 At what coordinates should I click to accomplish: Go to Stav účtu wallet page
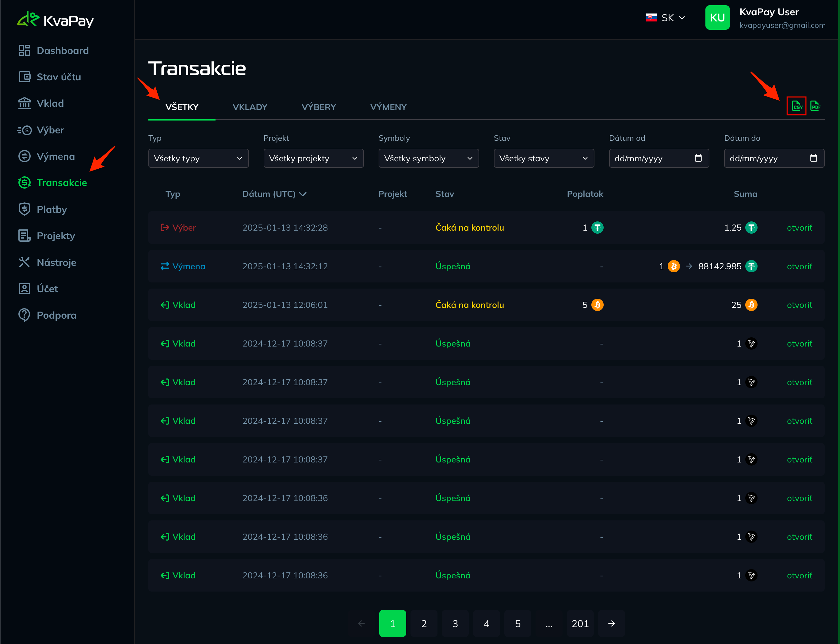(x=50, y=77)
